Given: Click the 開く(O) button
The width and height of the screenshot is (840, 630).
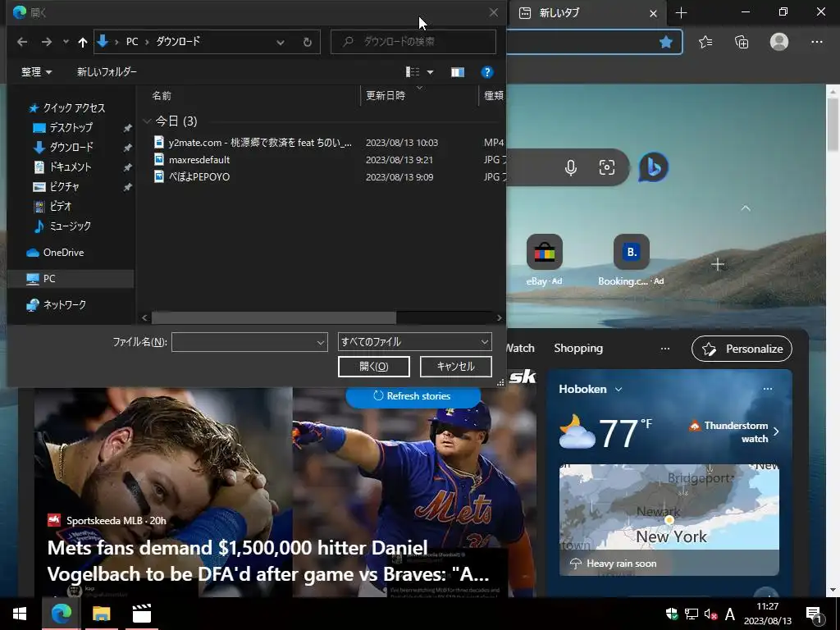Looking at the screenshot, I should point(374,367).
